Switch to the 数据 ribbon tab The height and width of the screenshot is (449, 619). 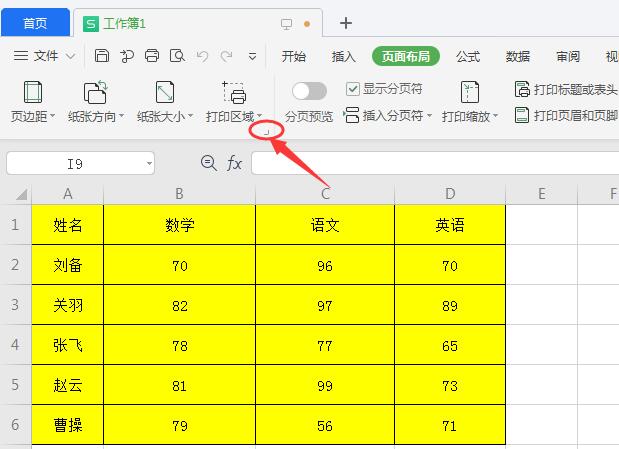pyautogui.click(x=518, y=56)
